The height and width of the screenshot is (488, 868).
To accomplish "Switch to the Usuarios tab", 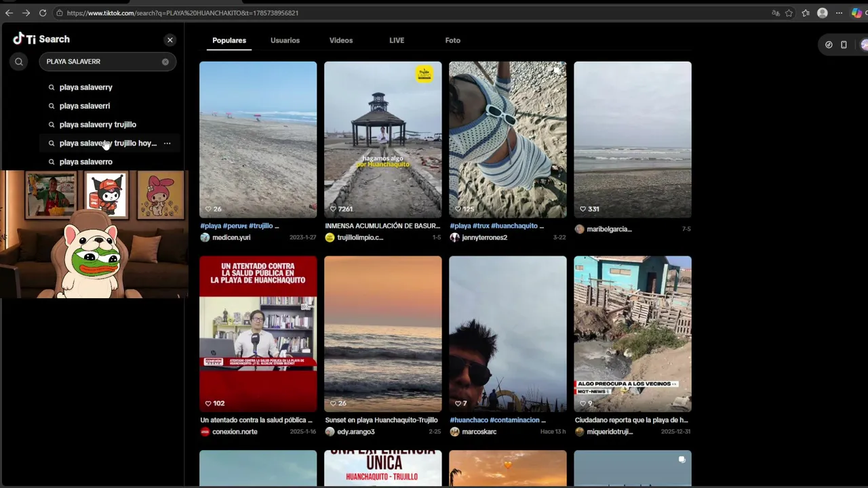I will pyautogui.click(x=285, y=41).
